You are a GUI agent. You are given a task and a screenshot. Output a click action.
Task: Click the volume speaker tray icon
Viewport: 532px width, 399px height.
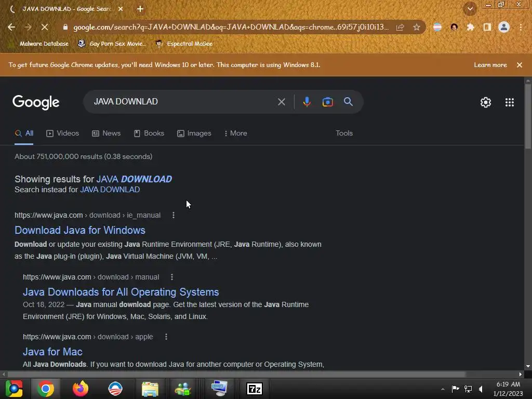[x=481, y=389]
